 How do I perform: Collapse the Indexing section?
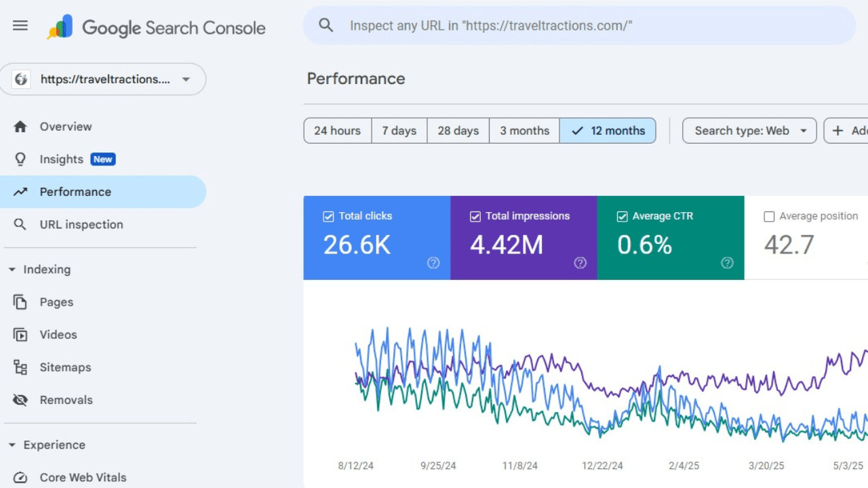click(11, 269)
